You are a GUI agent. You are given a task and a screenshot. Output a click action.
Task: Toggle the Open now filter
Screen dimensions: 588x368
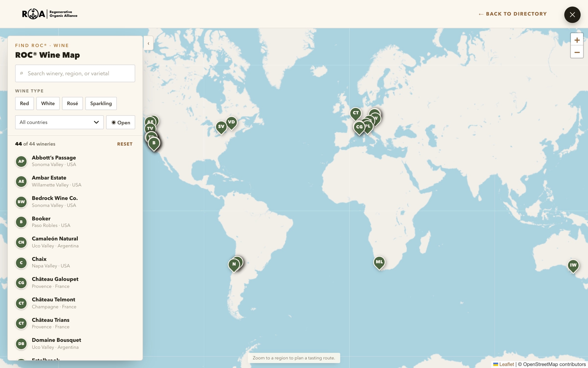[x=121, y=122]
